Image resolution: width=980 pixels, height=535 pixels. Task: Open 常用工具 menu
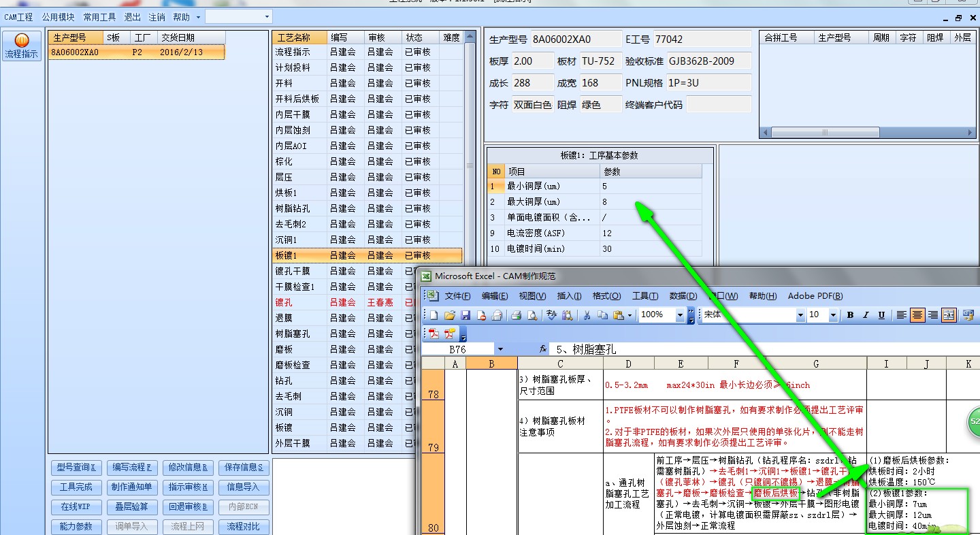[100, 17]
